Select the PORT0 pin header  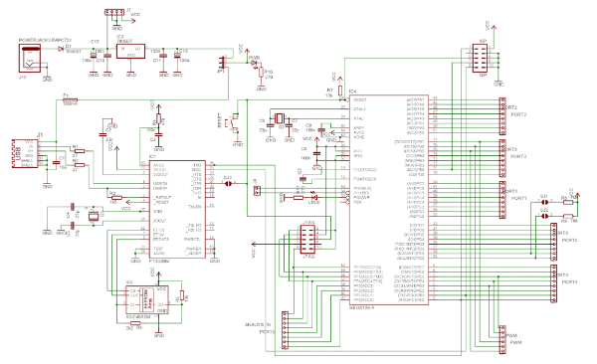(553, 242)
